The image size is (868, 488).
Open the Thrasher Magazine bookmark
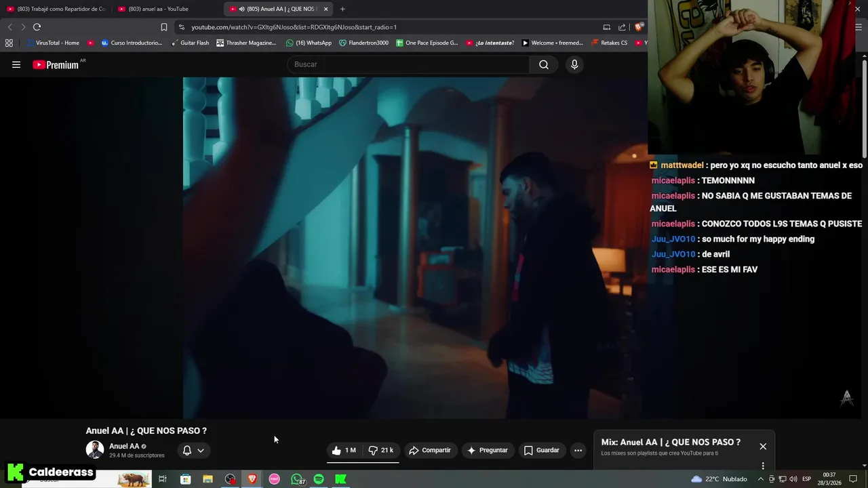pyautogui.click(x=246, y=43)
